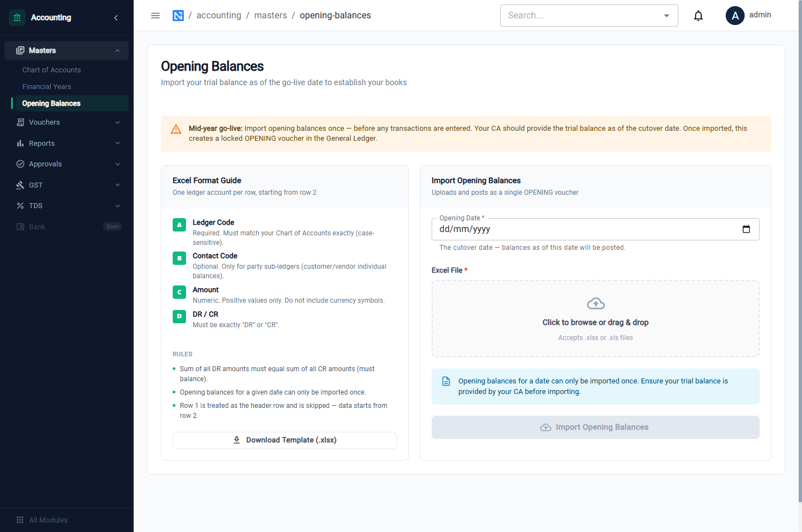This screenshot has height=532, width=802.
Task: Click the TDS percent icon
Action: pyautogui.click(x=21, y=206)
